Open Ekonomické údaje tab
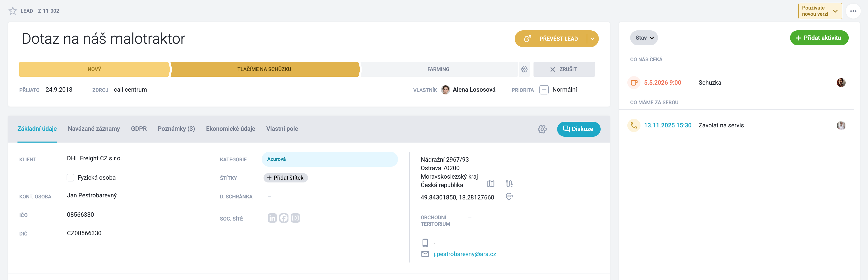The height and width of the screenshot is (280, 868). click(230, 129)
